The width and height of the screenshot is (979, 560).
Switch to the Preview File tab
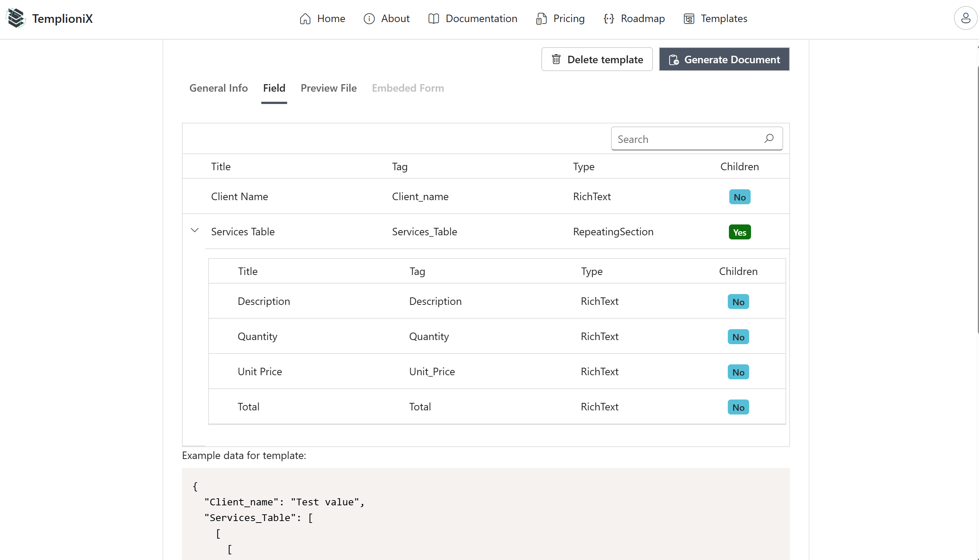coord(328,88)
